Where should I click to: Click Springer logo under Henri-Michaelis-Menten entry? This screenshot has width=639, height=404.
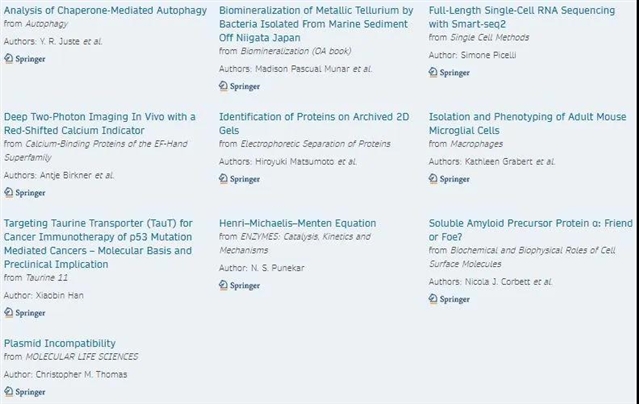click(x=240, y=285)
